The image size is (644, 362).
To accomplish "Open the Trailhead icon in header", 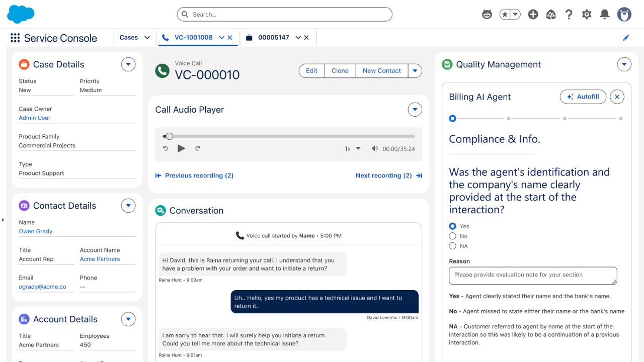I will (x=551, y=15).
